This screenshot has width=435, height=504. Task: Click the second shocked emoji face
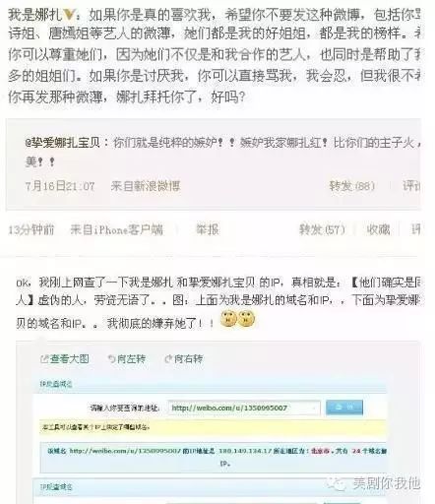(246, 319)
